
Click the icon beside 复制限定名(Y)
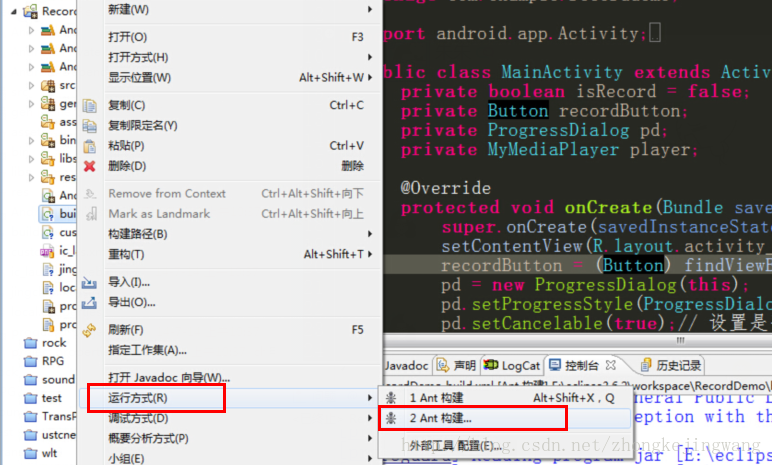pos(90,126)
